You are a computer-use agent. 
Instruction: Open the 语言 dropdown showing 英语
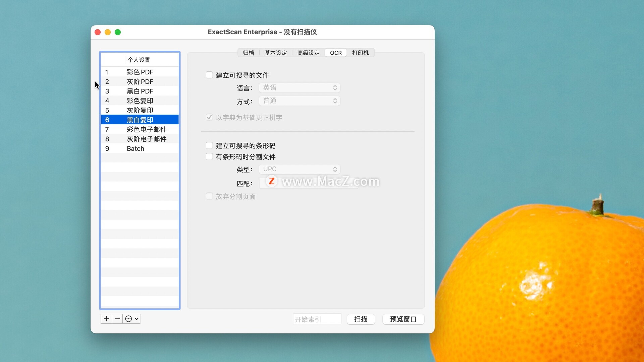coord(300,88)
